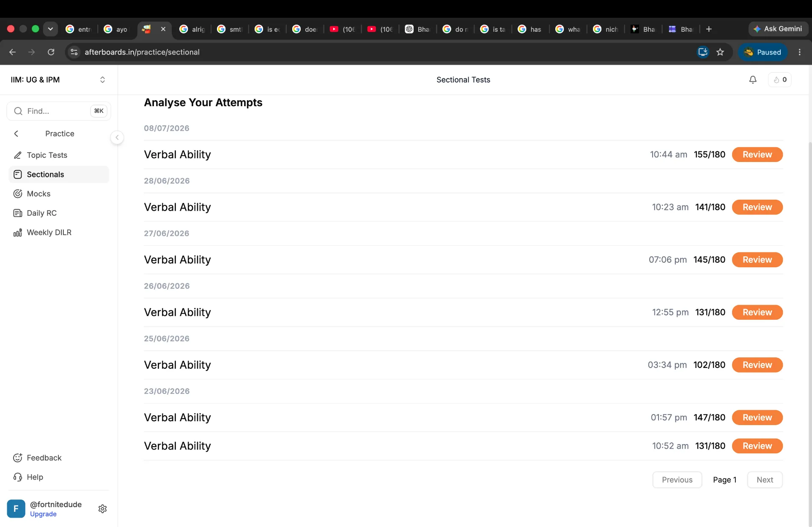The width and height of the screenshot is (812, 527).
Task: Open the notifications bell
Action: (753, 80)
